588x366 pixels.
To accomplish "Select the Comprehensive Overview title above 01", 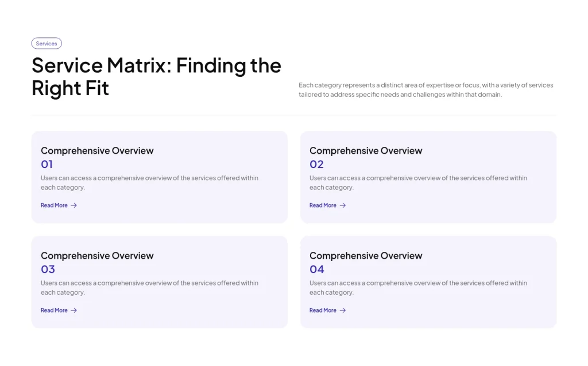I will click(x=97, y=151).
